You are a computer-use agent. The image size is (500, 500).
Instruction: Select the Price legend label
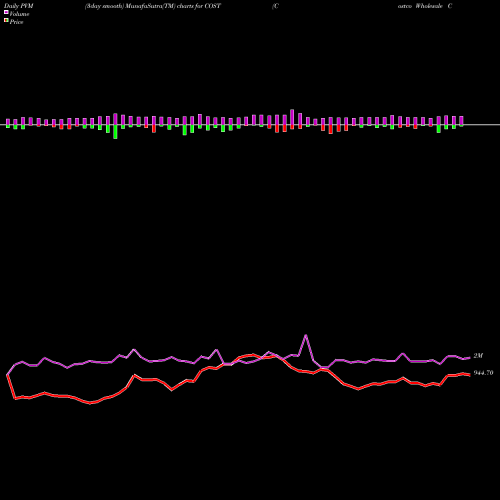(16, 22)
